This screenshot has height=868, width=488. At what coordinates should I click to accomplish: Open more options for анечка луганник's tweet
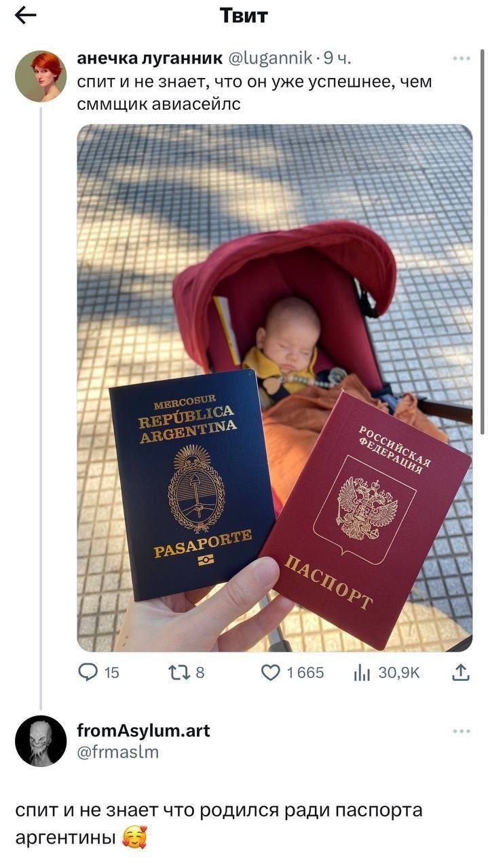click(x=461, y=59)
